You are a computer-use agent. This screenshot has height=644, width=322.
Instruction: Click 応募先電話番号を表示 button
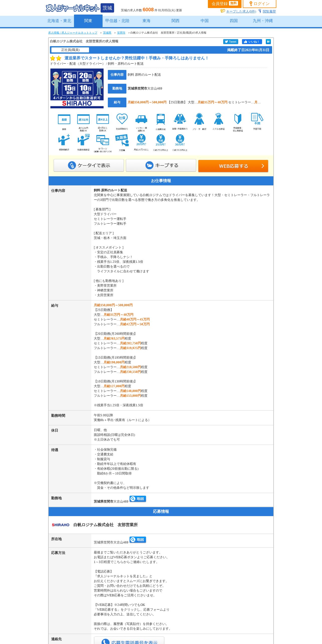(129, 641)
